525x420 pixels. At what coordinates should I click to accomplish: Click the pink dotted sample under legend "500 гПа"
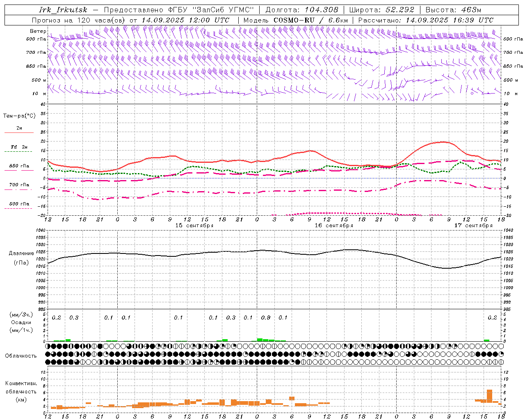[18, 209]
